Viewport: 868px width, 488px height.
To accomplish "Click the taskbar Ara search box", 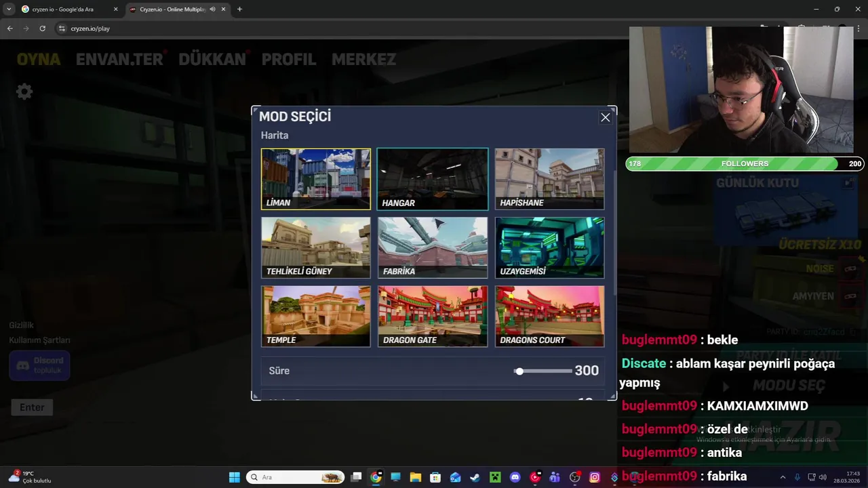I will point(295,477).
